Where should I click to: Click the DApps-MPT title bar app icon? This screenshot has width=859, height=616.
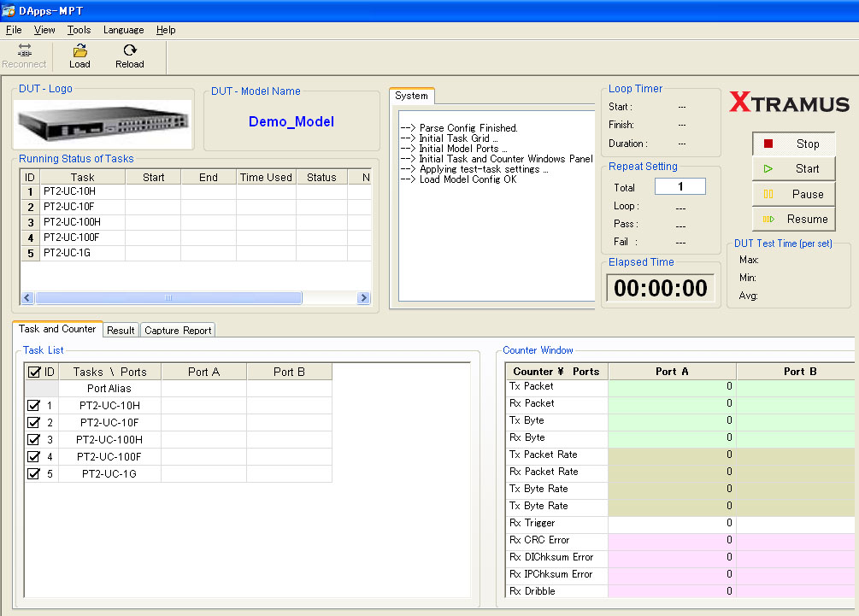pyautogui.click(x=9, y=10)
